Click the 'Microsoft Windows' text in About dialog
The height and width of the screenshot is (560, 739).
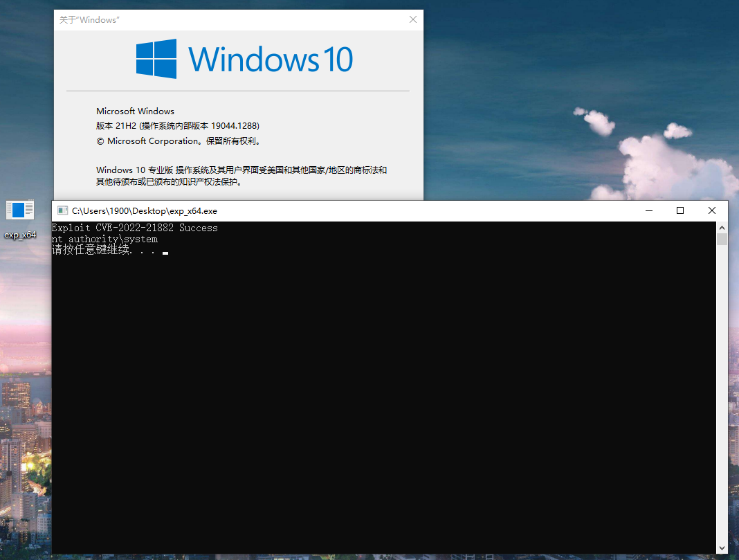135,111
